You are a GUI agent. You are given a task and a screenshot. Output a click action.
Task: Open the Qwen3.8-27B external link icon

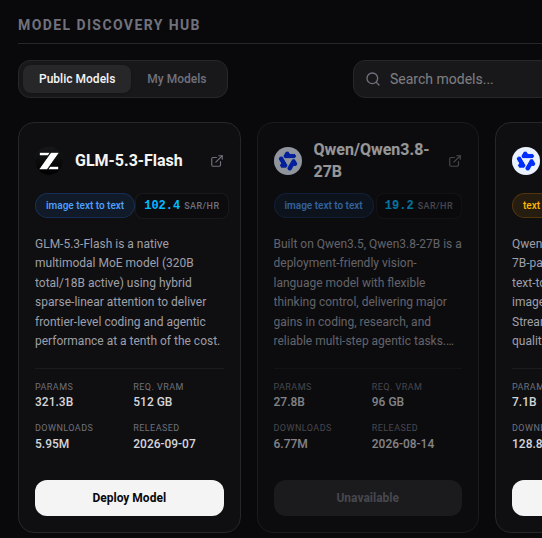455,161
